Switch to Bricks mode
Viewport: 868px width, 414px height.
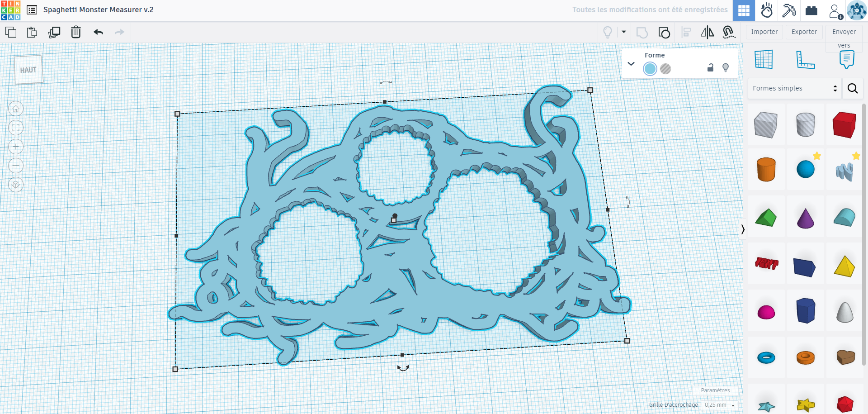(811, 10)
